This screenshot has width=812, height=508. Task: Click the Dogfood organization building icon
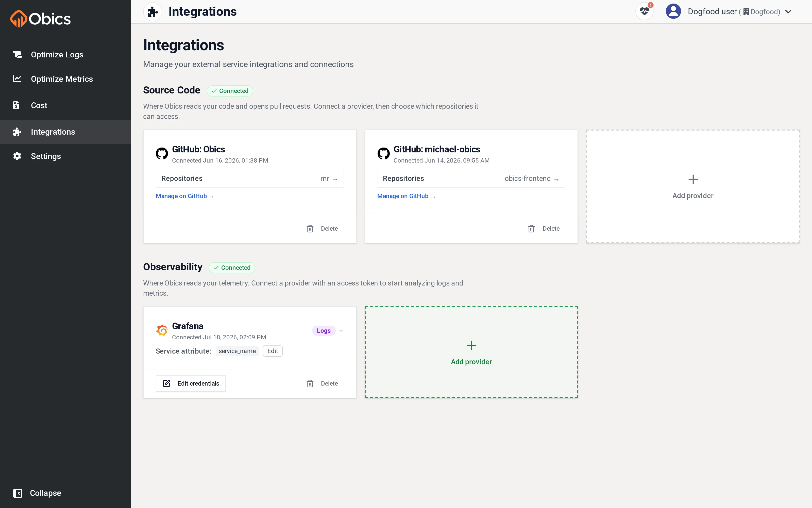coord(746,12)
